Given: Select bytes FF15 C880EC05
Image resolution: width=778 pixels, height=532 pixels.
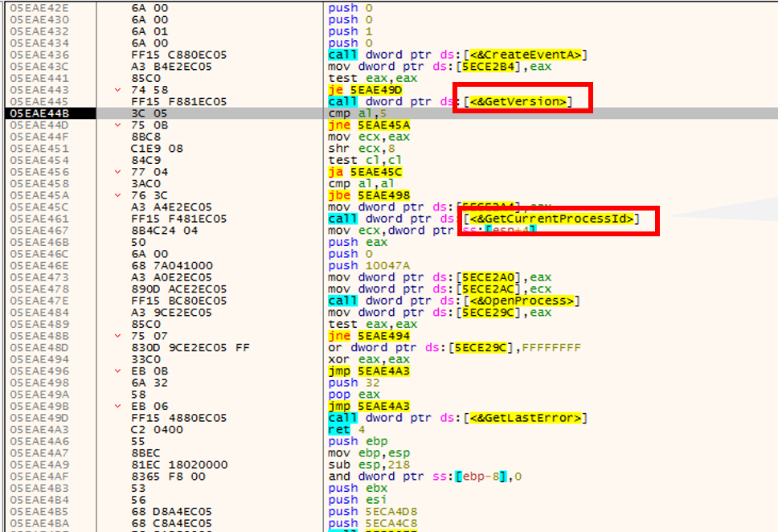Looking at the screenshot, I should pos(178,55).
